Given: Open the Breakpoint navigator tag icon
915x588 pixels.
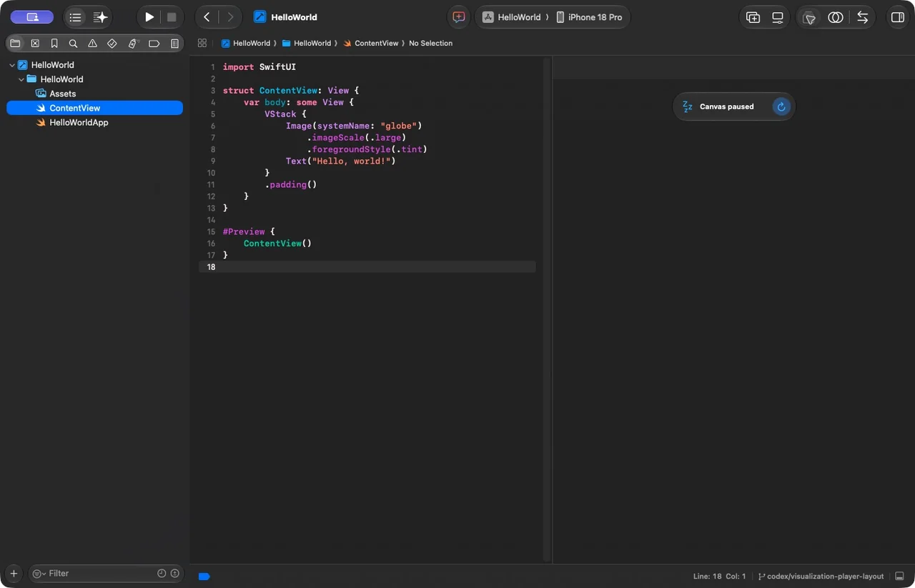Looking at the screenshot, I should pyautogui.click(x=154, y=44).
